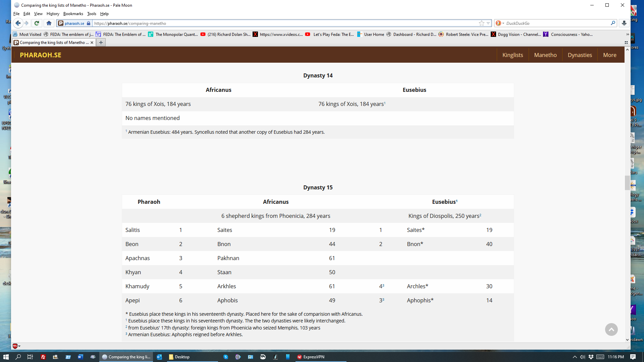Open Microsoft Word from the taskbar
The width and height of the screenshot is (644, 362).
pos(80,357)
